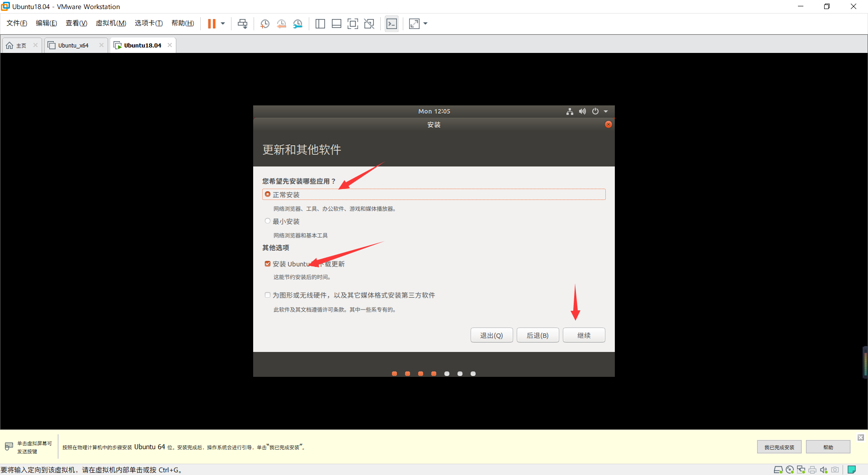Close the Ubuntu installer window

tap(609, 124)
